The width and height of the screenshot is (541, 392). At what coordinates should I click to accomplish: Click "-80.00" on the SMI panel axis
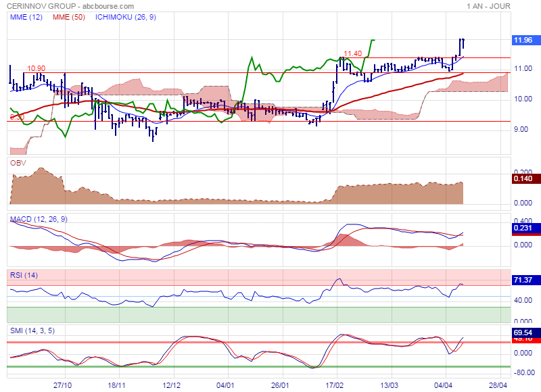coord(523,372)
